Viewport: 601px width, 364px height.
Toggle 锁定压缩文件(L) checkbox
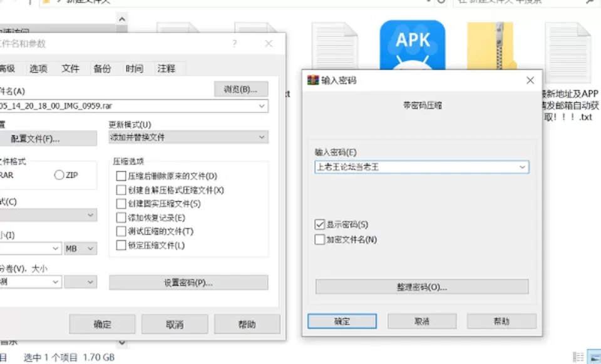(x=121, y=245)
